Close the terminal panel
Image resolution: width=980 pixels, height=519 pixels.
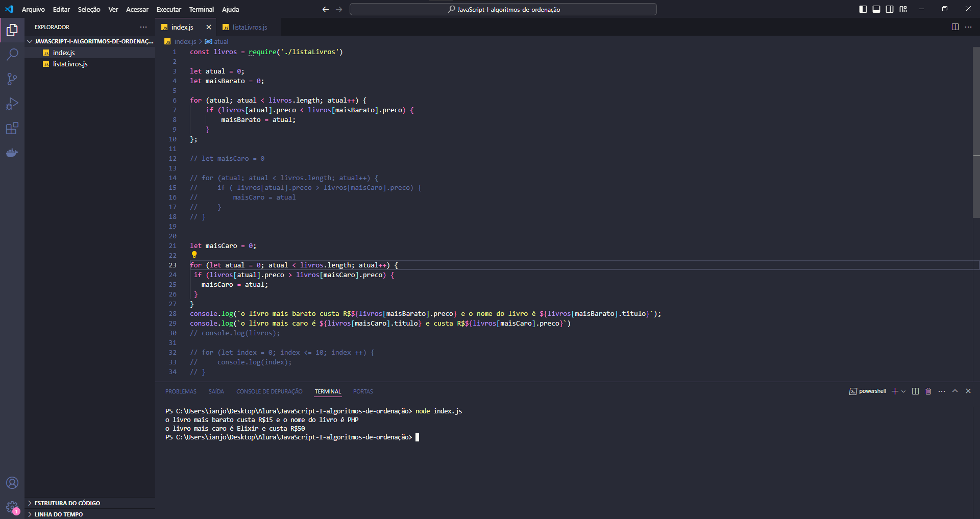(x=968, y=391)
